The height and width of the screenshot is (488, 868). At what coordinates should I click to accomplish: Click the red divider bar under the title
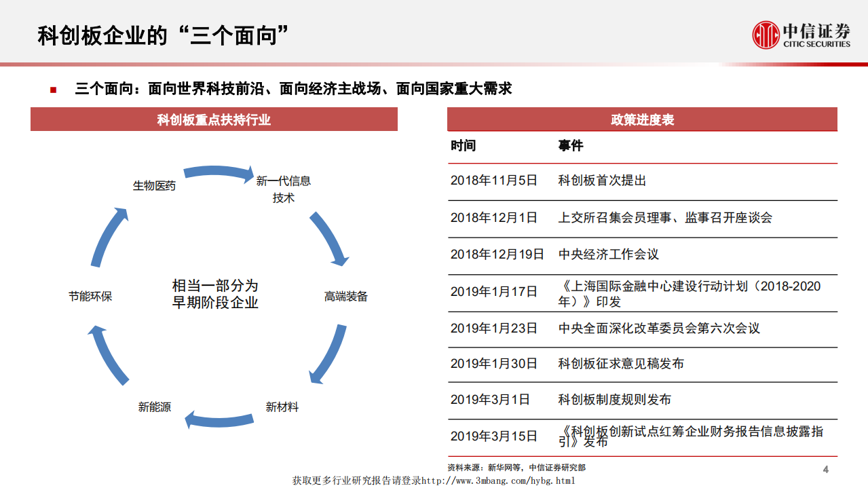(434, 62)
